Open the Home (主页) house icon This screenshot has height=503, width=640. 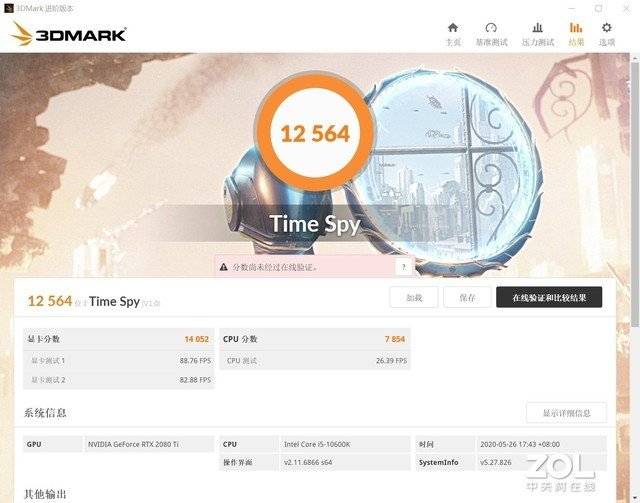[x=453, y=28]
